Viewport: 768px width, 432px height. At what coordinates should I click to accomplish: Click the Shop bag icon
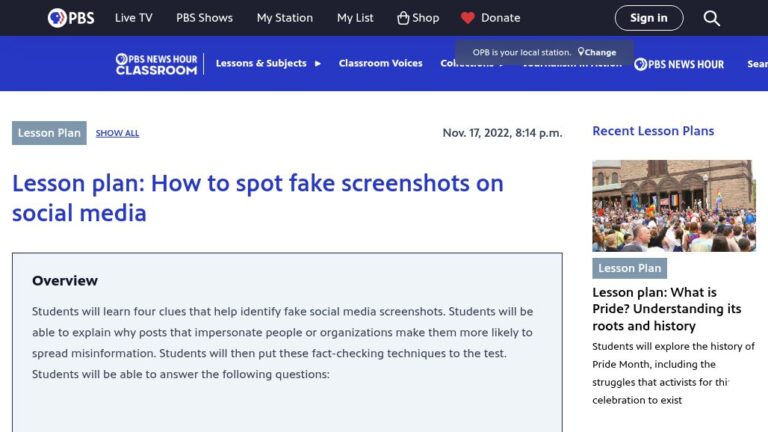pyautogui.click(x=403, y=18)
